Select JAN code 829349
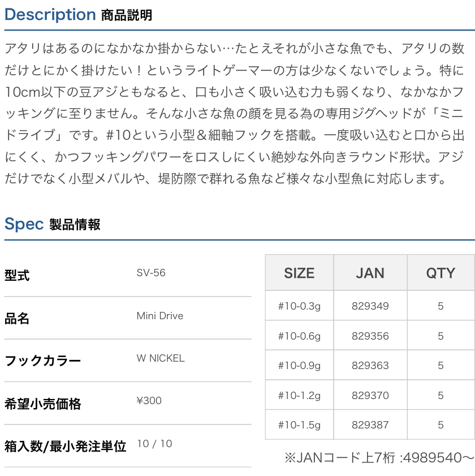Viewport: 475px width, 476px height. [370, 306]
